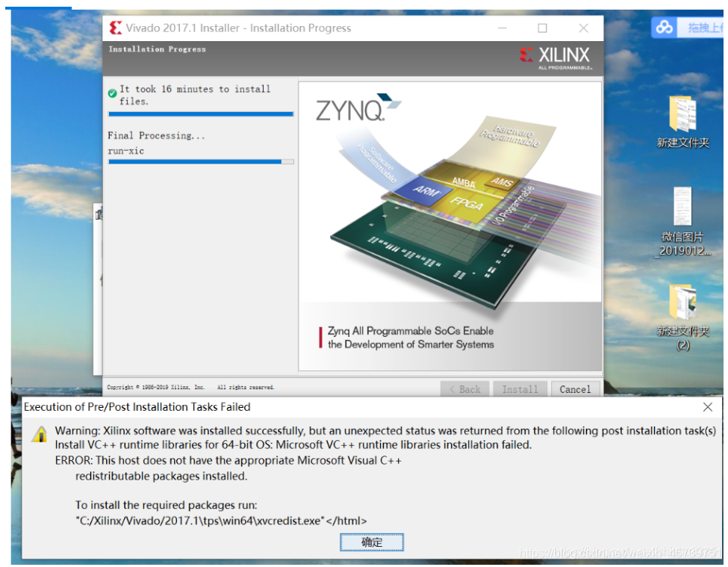Maximize the Vivado installer window

tap(542, 28)
